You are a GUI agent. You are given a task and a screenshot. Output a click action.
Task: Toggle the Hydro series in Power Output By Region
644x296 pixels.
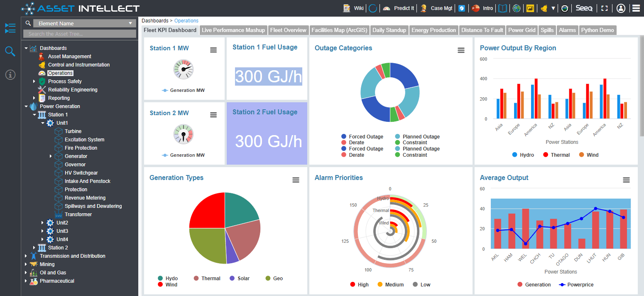coord(523,155)
